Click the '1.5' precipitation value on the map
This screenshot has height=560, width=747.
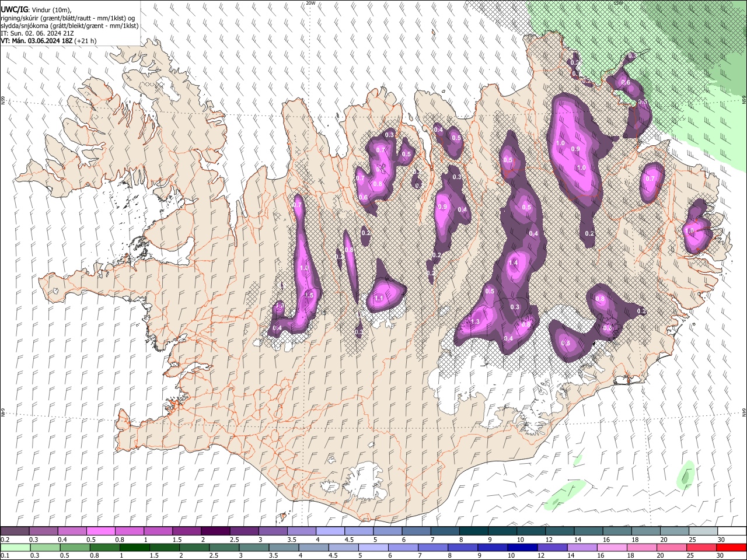[309, 296]
